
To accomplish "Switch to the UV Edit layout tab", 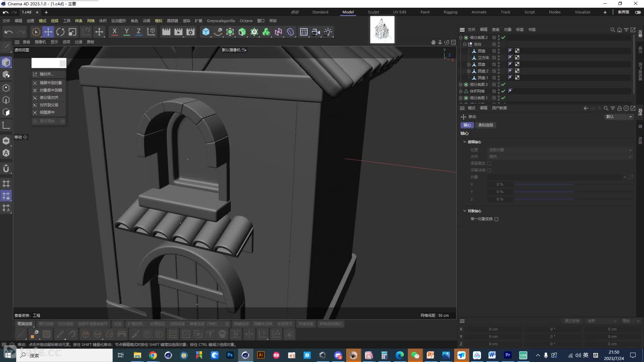I will (399, 12).
